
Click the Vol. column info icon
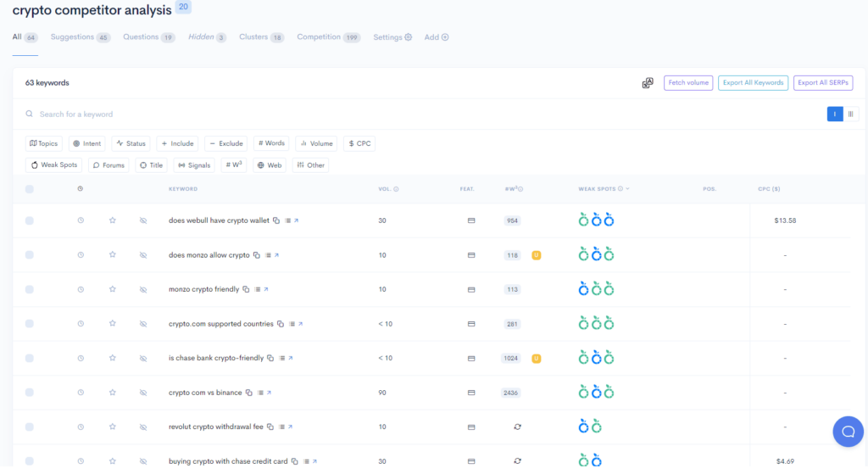tap(397, 189)
